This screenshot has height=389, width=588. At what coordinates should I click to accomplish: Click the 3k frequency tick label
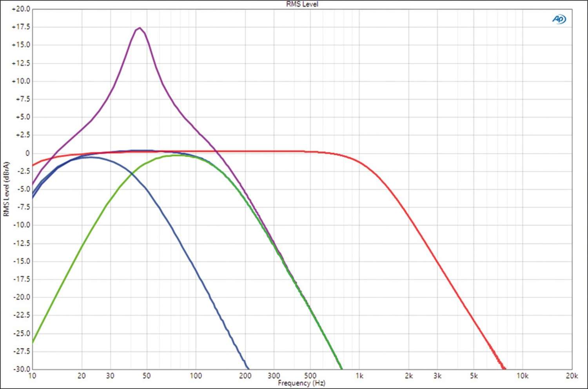point(437,376)
